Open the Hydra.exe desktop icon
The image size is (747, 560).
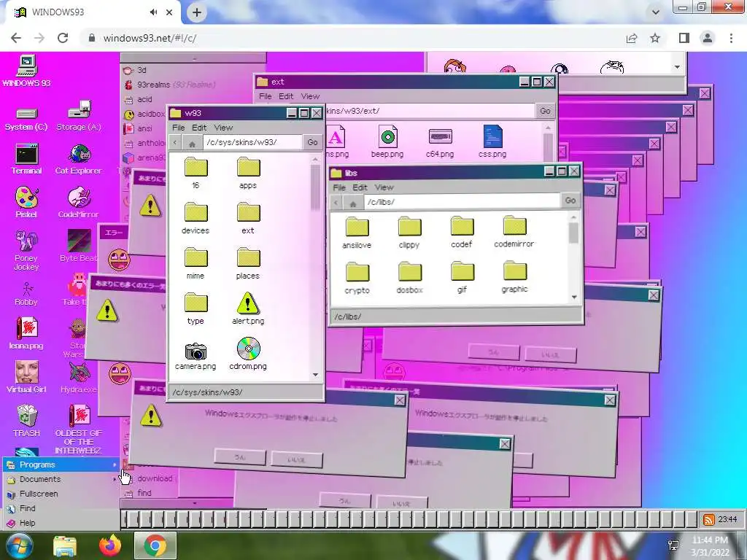79,377
